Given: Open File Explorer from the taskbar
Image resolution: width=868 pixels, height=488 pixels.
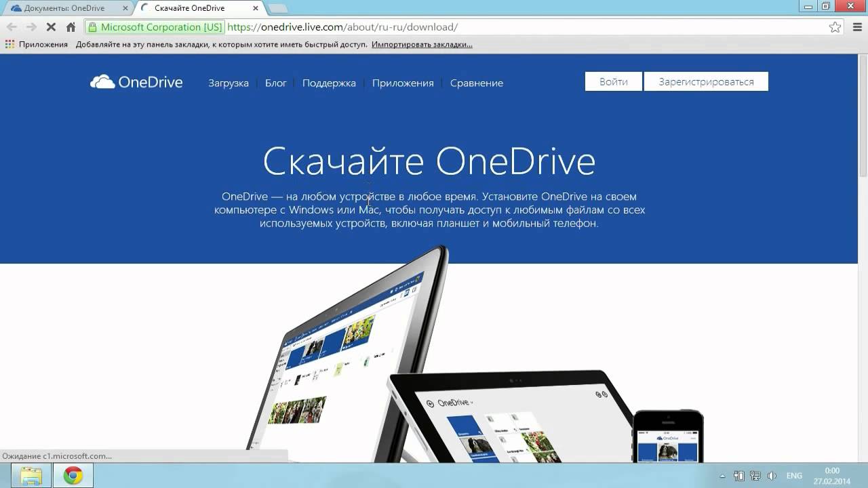Looking at the screenshot, I should click(31, 476).
